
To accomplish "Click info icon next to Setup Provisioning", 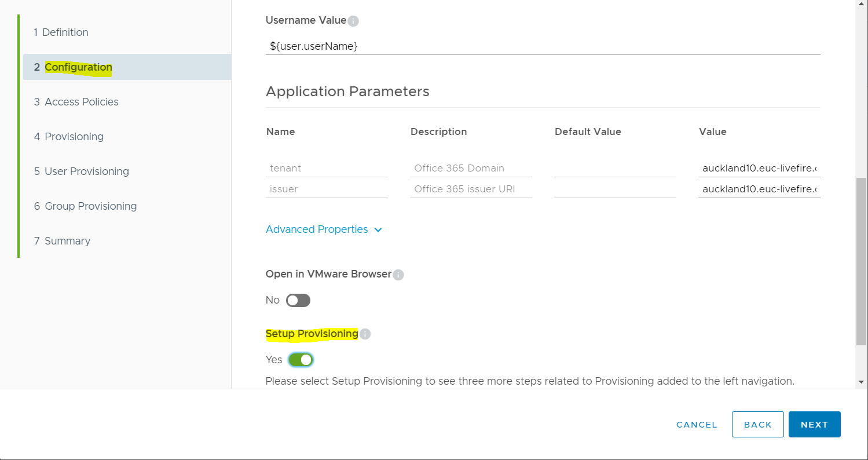I will click(x=365, y=334).
